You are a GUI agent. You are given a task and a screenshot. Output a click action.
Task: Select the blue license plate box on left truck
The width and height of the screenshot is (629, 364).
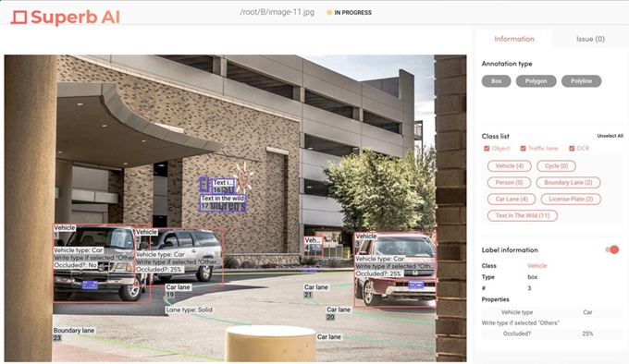tap(90, 285)
